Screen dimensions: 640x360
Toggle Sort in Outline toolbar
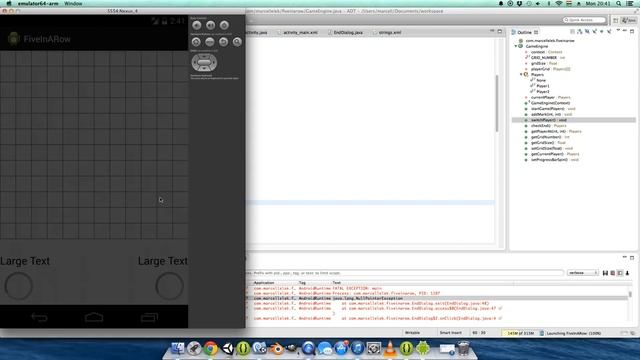[580, 31]
